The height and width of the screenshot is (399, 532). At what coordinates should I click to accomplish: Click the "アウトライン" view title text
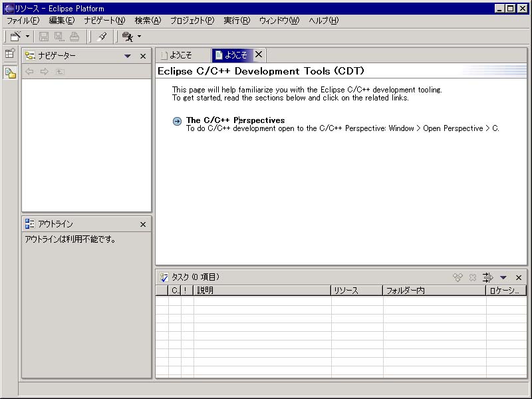[x=55, y=224]
